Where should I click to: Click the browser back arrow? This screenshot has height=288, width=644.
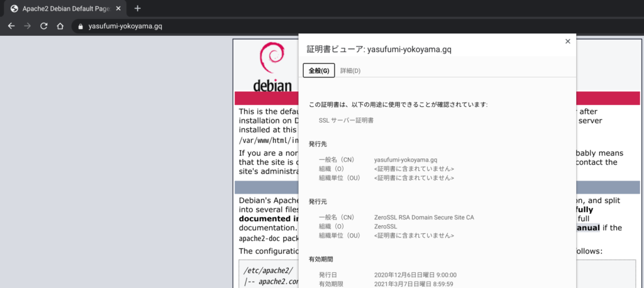(11, 26)
